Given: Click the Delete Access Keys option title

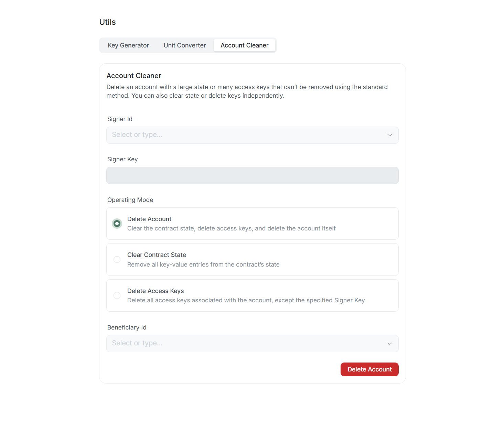Looking at the screenshot, I should pos(156,291).
